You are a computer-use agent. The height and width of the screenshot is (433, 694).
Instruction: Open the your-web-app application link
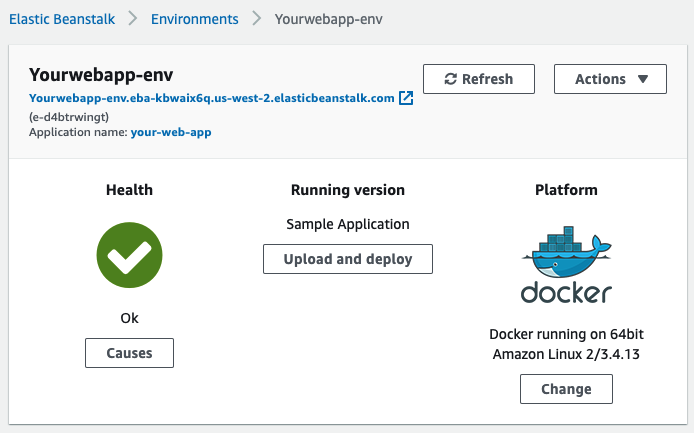171,132
